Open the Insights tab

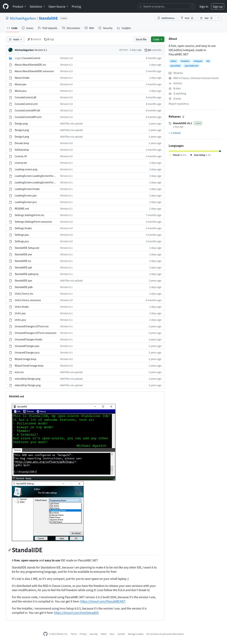click(124, 28)
